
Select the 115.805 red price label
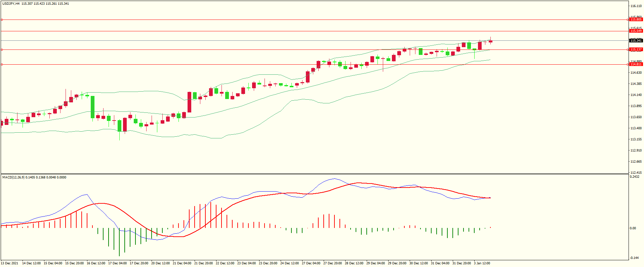pos(636,20)
